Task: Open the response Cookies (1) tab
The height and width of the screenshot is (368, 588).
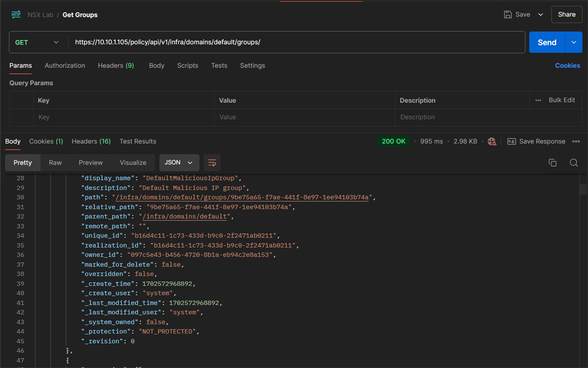Action: 46,141
